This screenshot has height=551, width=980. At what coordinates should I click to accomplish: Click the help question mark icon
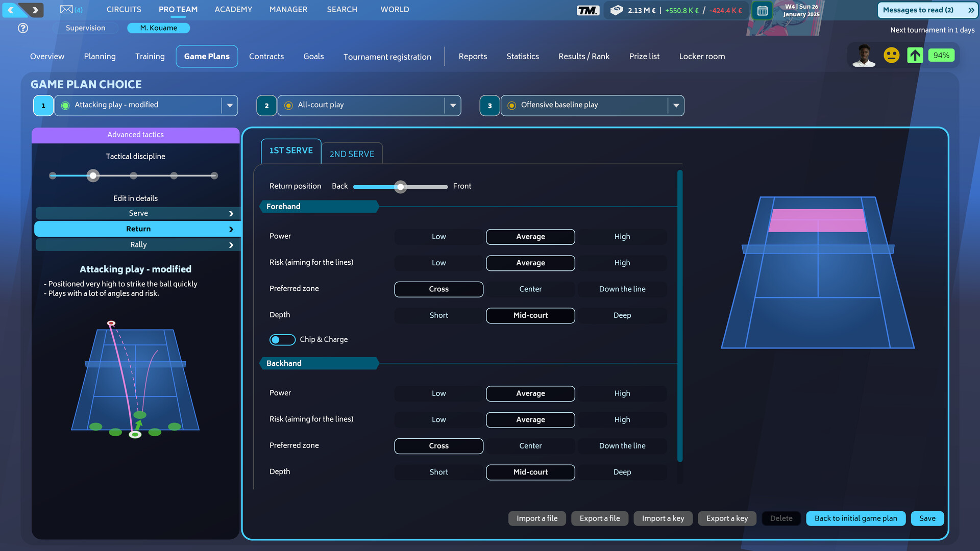click(x=22, y=28)
